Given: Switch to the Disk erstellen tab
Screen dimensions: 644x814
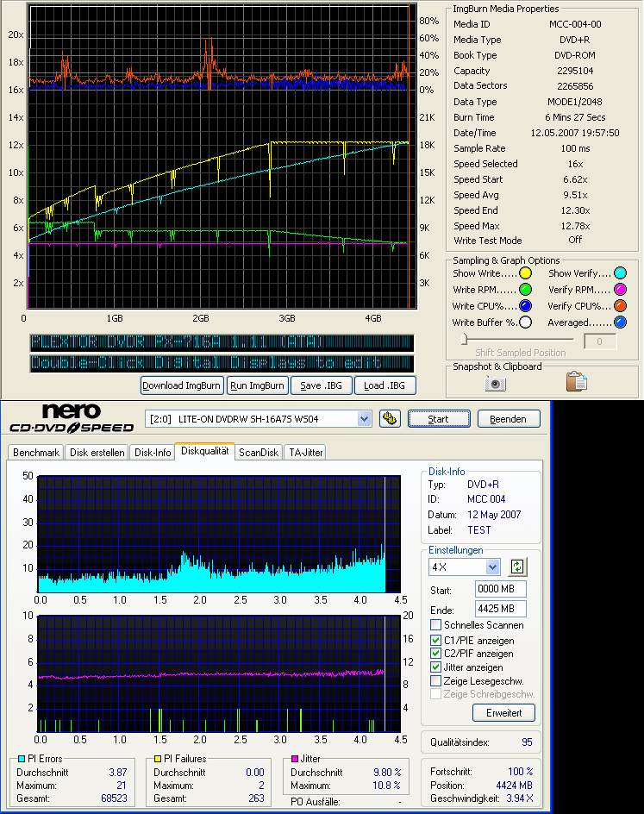Looking at the screenshot, I should tap(97, 452).
